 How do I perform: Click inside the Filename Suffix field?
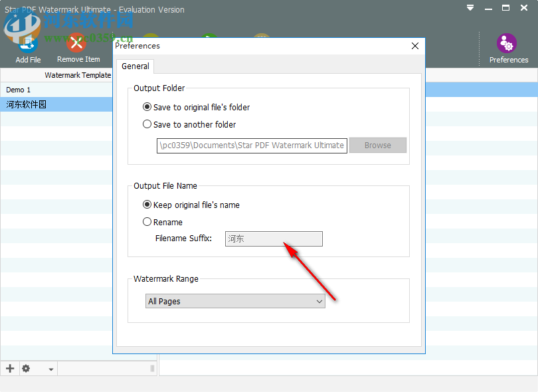(273, 239)
